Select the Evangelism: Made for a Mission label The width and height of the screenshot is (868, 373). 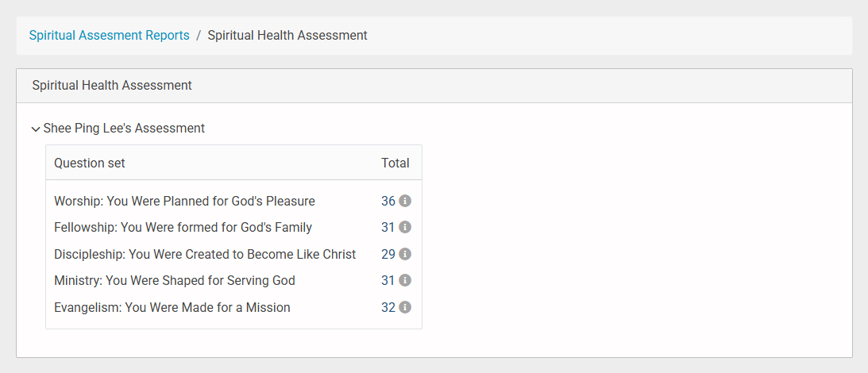tap(172, 307)
